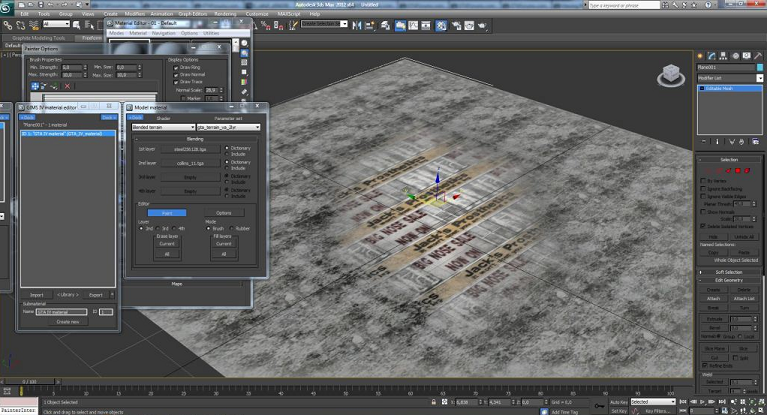Click Remove modifier from stack icon
The image size is (767, 415).
pyautogui.click(x=742, y=142)
